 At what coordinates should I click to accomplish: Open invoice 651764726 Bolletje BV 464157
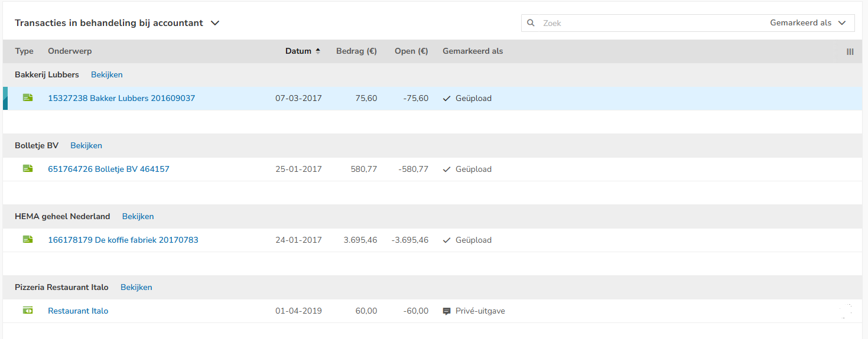[109, 169]
